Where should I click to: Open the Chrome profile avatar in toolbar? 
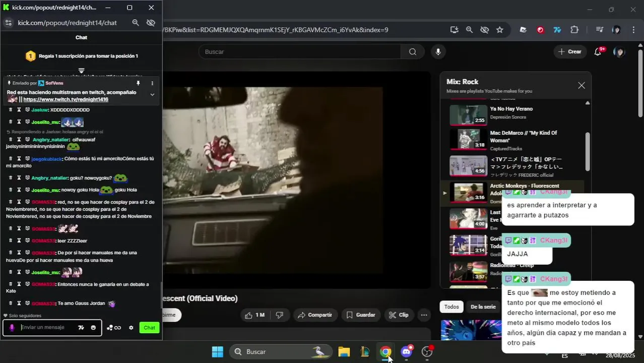(x=616, y=30)
